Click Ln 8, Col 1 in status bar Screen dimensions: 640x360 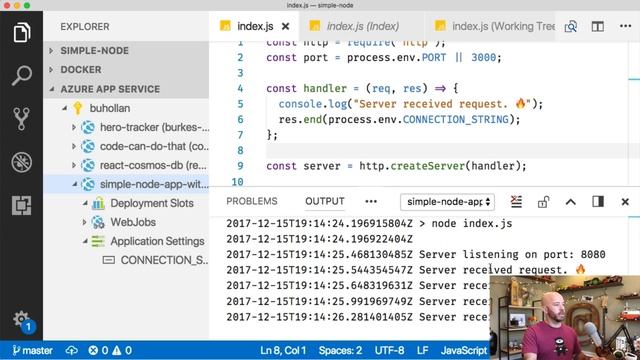(283, 350)
